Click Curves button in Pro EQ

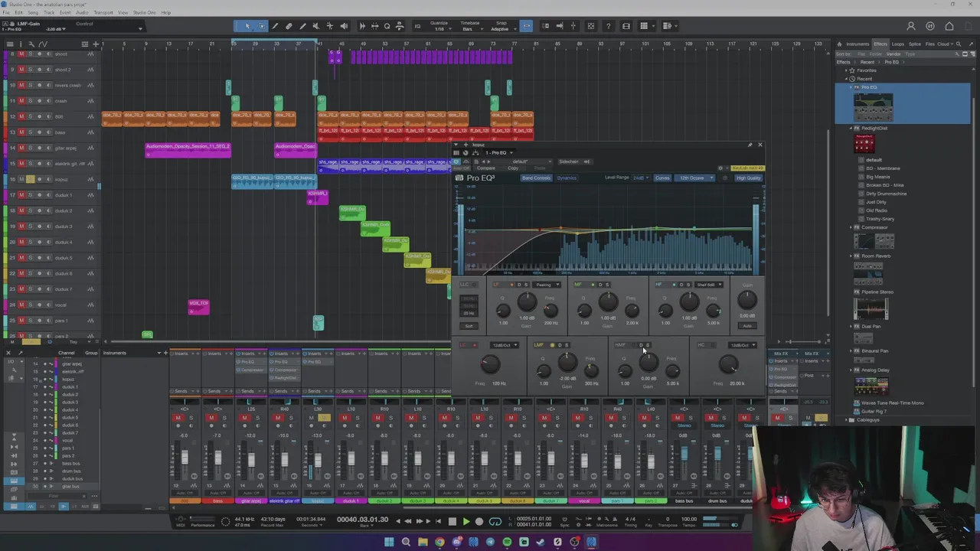[x=662, y=178]
